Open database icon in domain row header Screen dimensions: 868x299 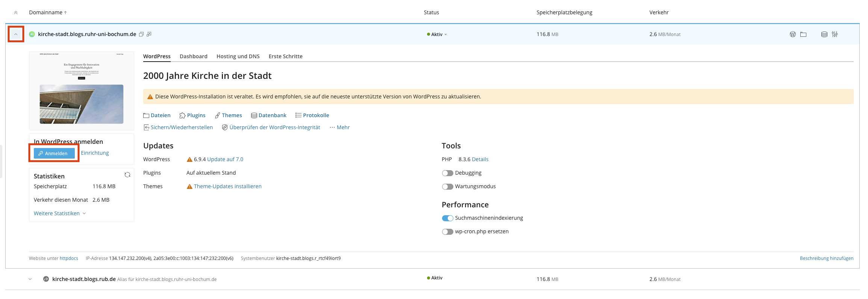(x=824, y=34)
